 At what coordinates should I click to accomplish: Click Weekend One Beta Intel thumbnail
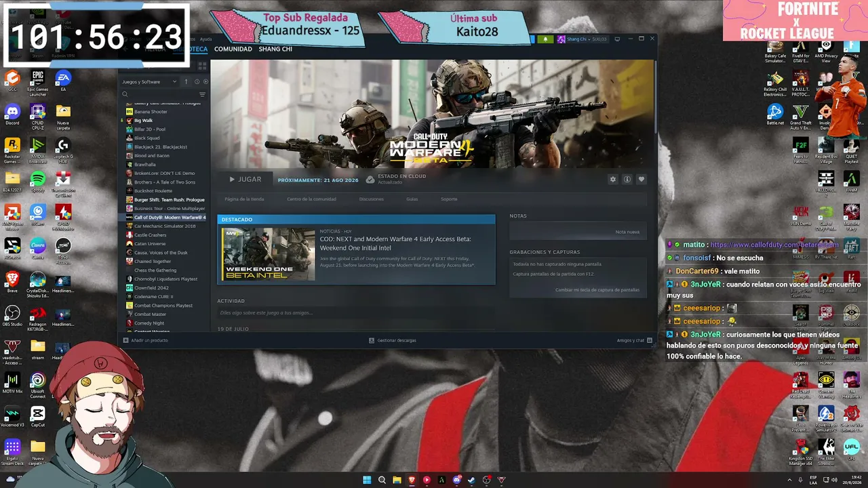pyautogui.click(x=269, y=254)
